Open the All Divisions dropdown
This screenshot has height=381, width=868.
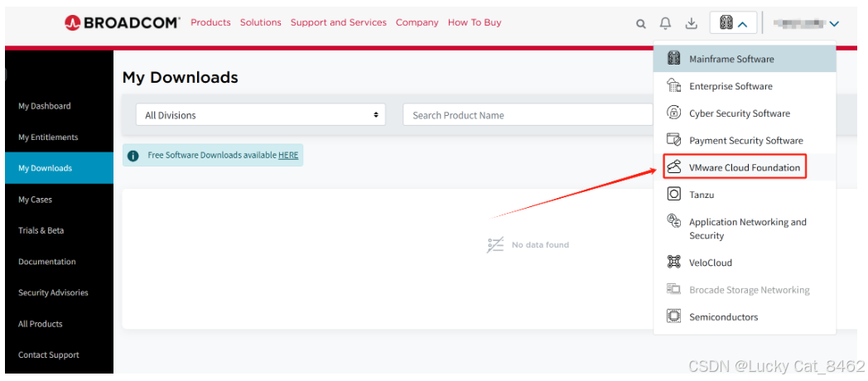click(x=261, y=115)
